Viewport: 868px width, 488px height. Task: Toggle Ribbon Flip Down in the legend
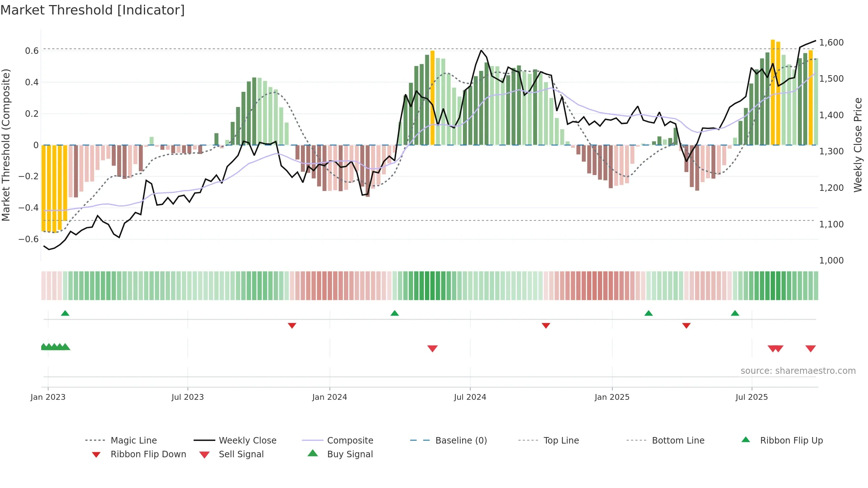pos(139,454)
